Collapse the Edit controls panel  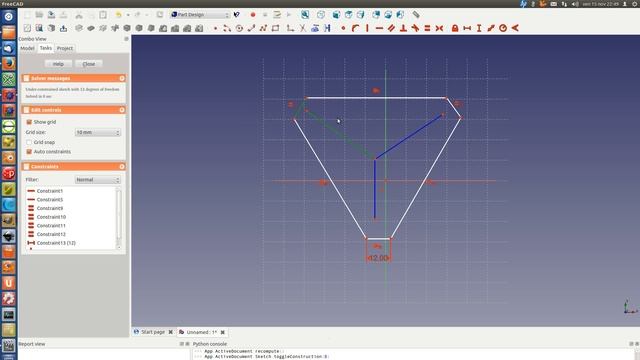(x=122, y=110)
